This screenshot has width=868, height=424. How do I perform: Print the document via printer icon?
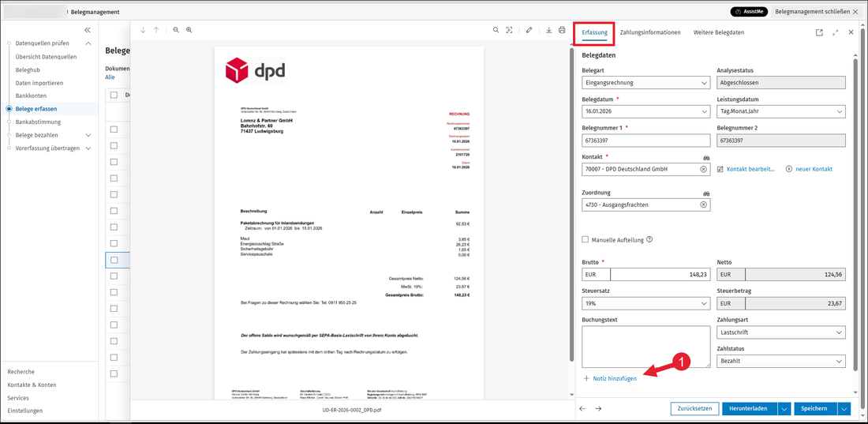tap(562, 30)
